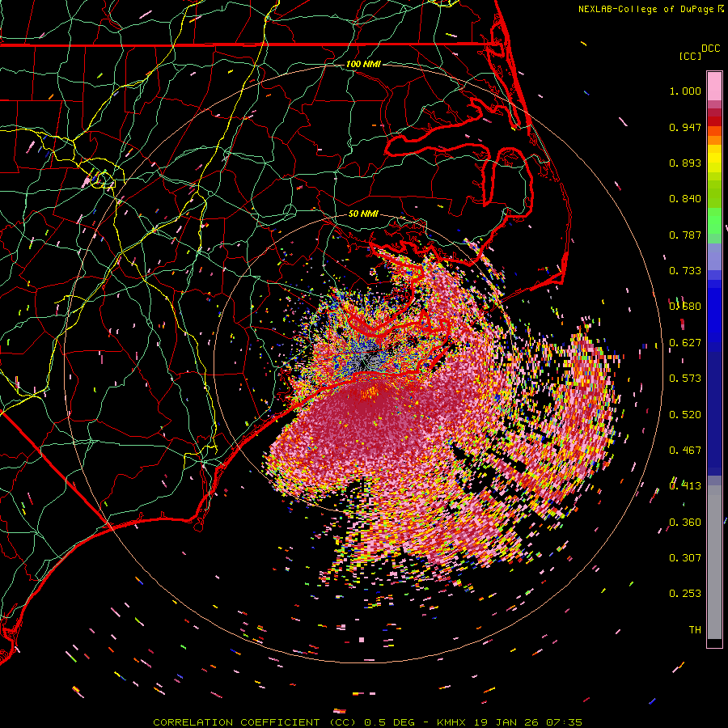728x728 pixels.
Task: Select the 0.360 legend value
Action: 685,523
